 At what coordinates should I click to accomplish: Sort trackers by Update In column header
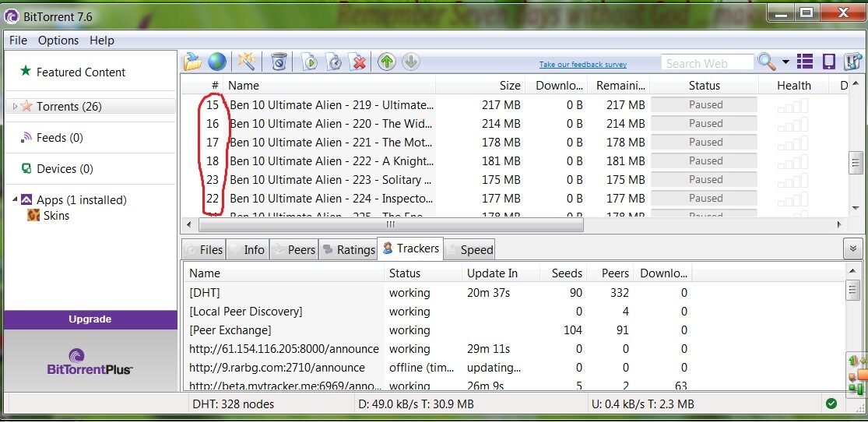501,273
